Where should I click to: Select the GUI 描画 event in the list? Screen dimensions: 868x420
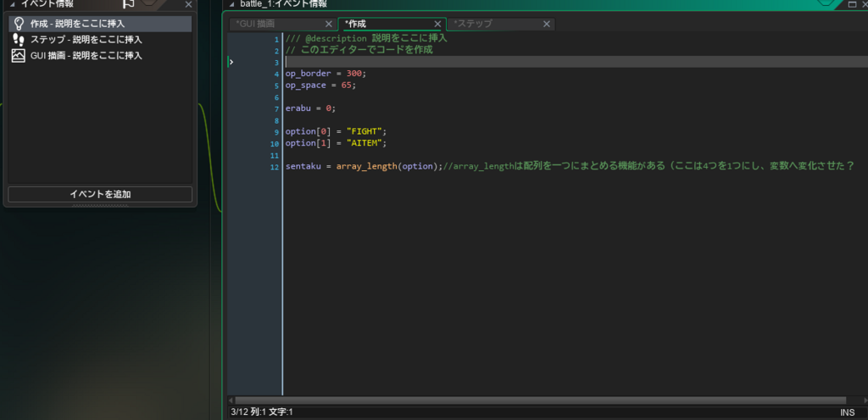pyautogui.click(x=86, y=56)
